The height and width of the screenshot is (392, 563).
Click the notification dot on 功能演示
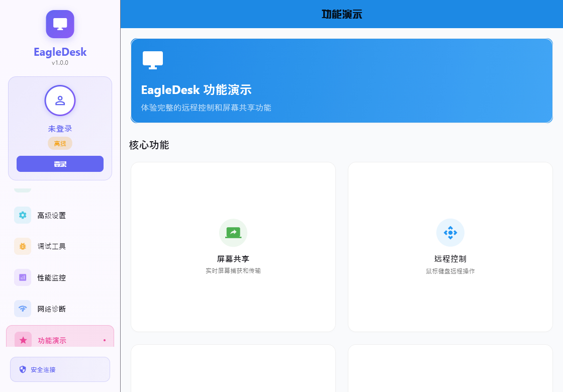pos(104,340)
